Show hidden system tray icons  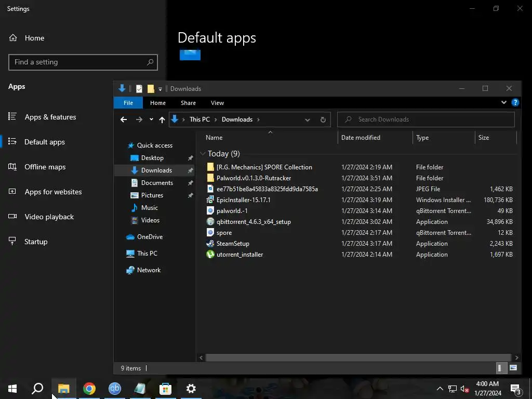tap(440, 389)
